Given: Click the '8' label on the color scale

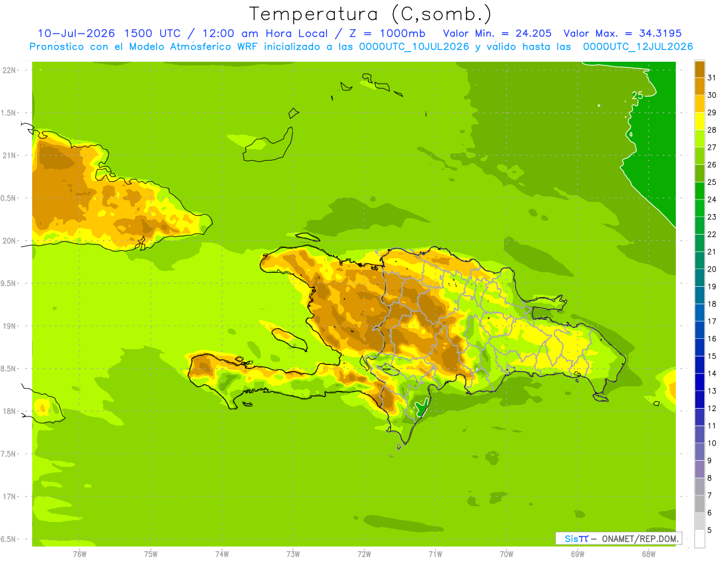Looking at the screenshot, I should (x=710, y=478).
